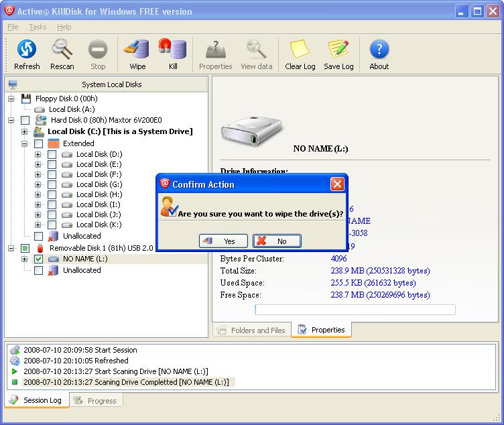Click the Removable Disk 1 USB icon

(x=40, y=248)
